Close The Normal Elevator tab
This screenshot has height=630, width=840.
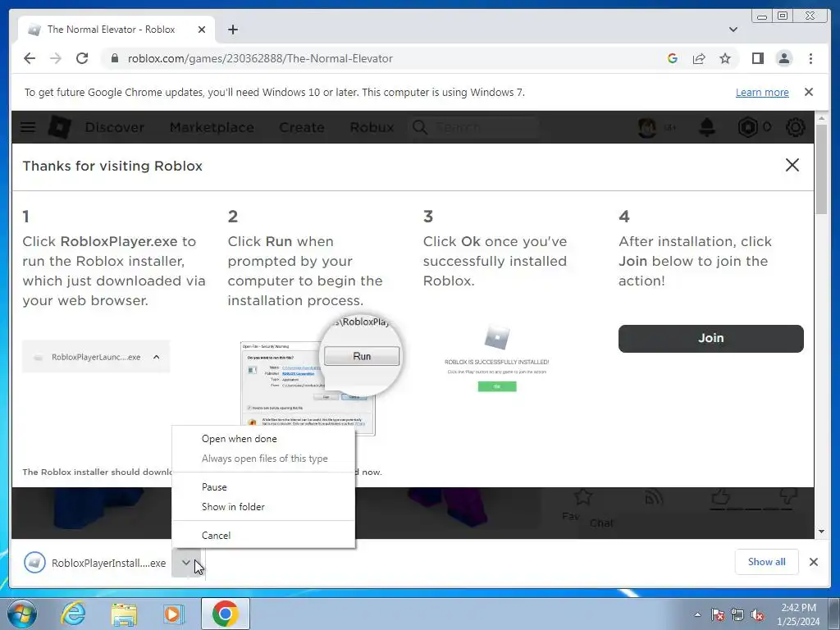202,30
